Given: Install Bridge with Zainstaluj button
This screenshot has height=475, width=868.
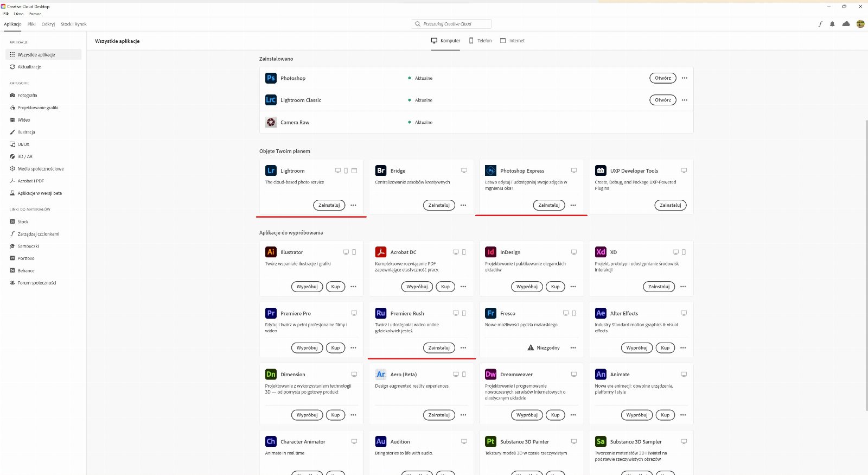Looking at the screenshot, I should [439, 205].
